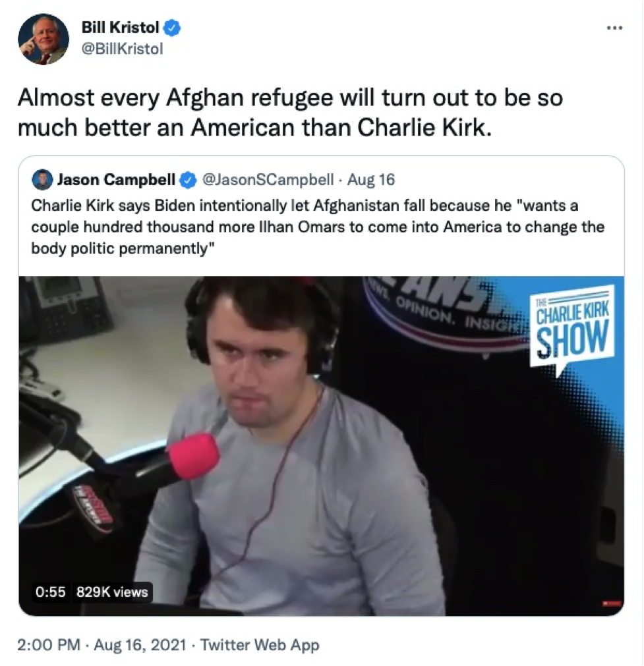Open the three-dot more options menu

[x=614, y=28]
